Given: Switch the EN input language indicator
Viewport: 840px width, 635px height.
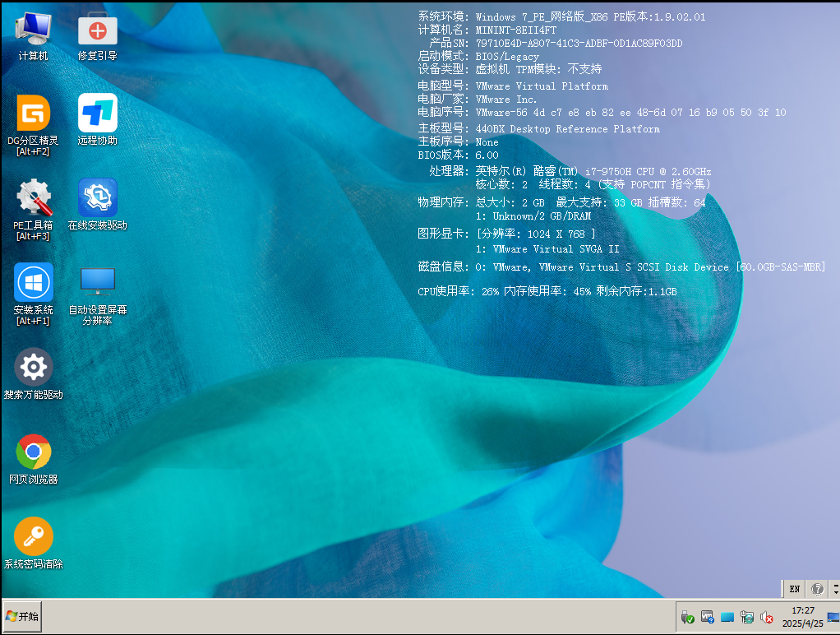Looking at the screenshot, I should (x=795, y=589).
